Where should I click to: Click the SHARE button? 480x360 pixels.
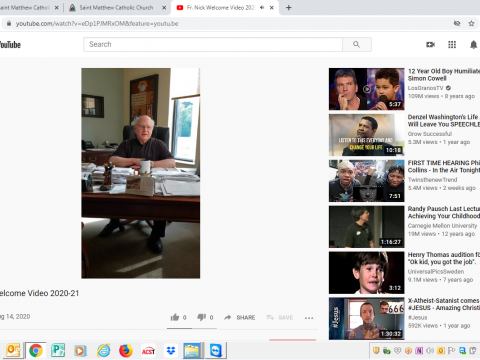240,317
